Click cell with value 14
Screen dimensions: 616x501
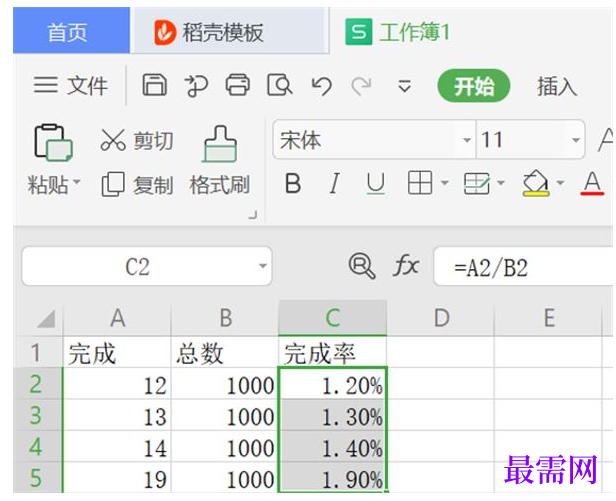(117, 446)
